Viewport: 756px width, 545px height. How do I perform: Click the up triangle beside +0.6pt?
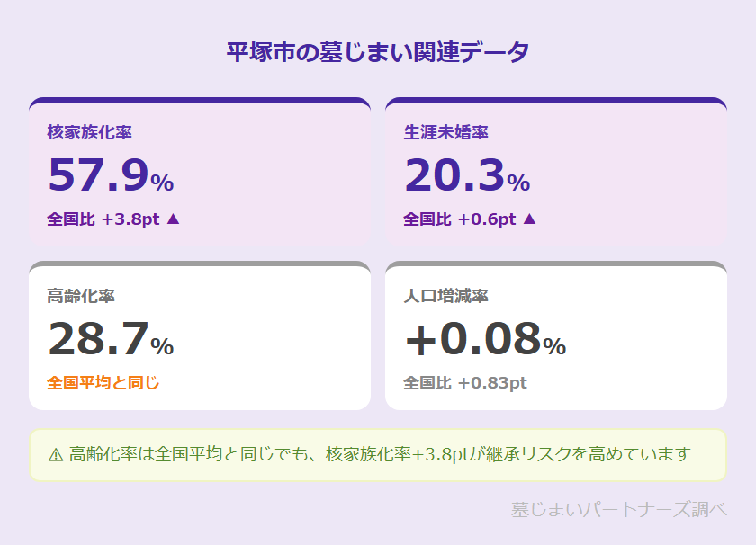click(530, 219)
